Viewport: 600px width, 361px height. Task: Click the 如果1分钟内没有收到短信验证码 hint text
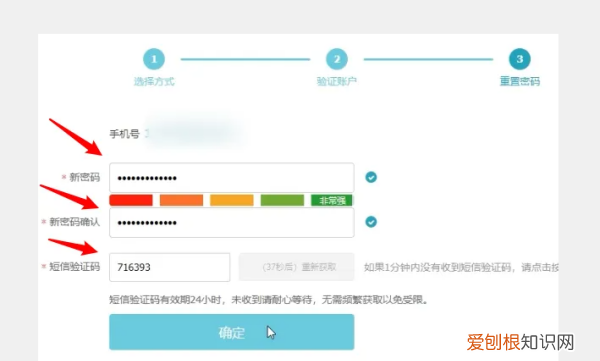pyautogui.click(x=461, y=267)
